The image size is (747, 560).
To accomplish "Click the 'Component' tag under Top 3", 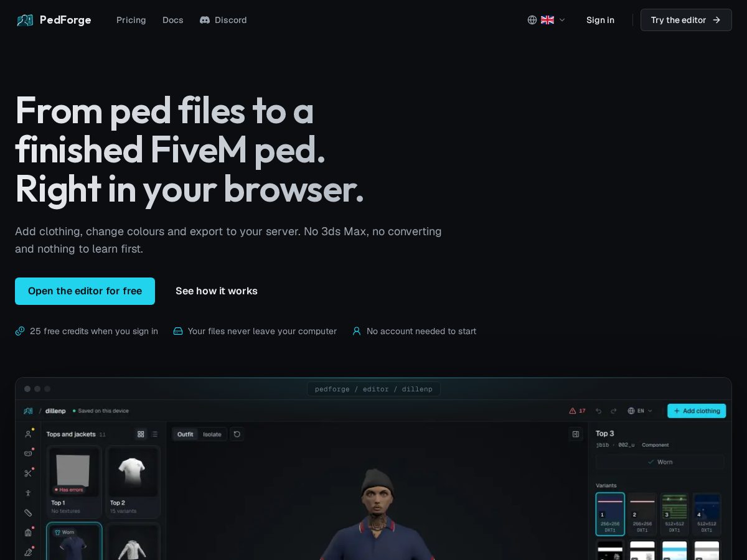I will (x=655, y=445).
